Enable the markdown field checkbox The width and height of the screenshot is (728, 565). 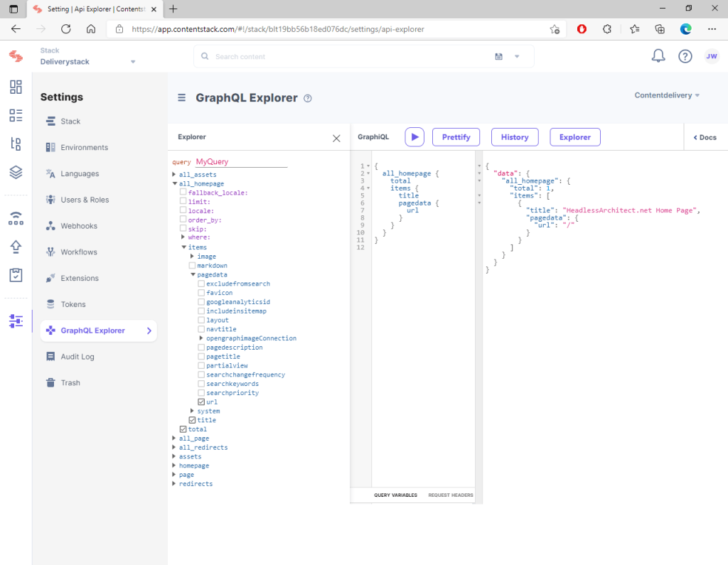[192, 265]
